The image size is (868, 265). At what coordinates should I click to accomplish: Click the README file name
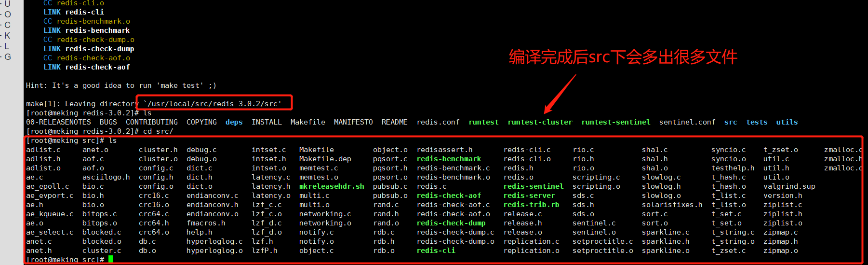pyautogui.click(x=395, y=122)
